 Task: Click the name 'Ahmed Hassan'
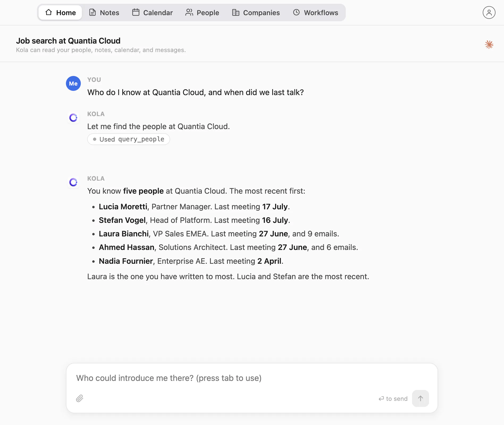point(127,247)
